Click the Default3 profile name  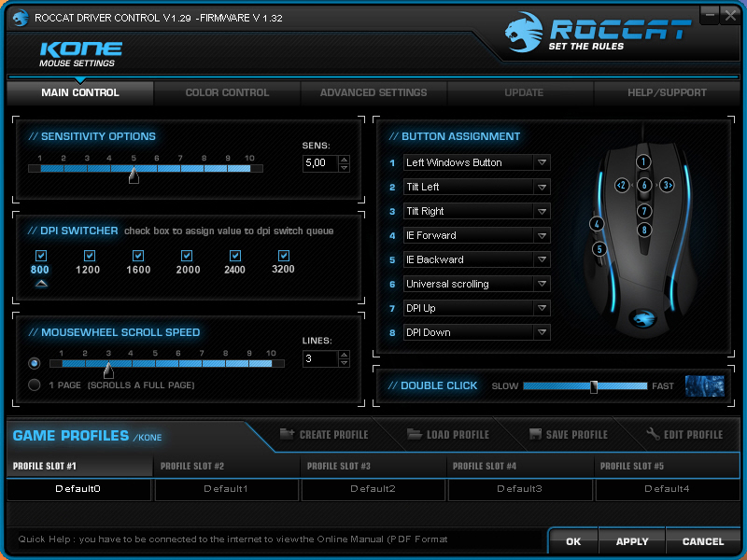[520, 489]
